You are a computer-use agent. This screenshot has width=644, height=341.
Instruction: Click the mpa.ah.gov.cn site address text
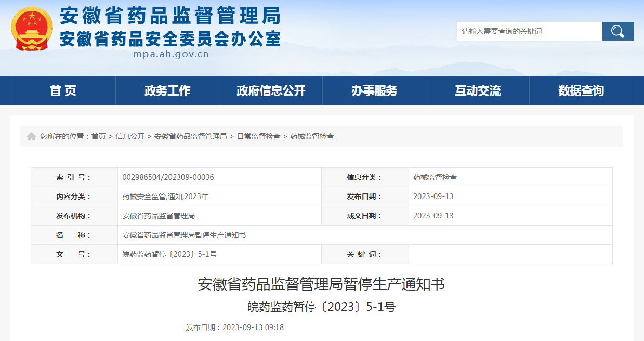171,54
